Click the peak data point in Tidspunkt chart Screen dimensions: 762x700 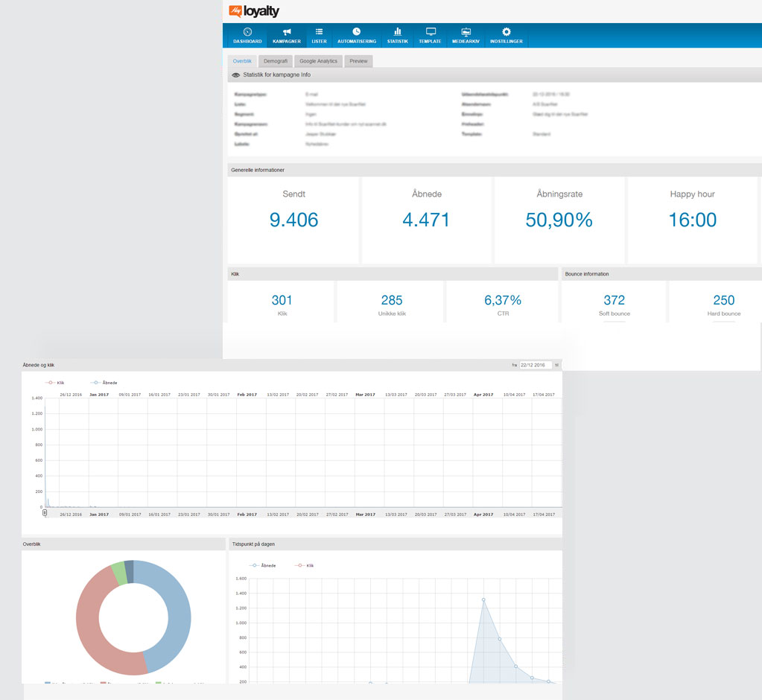pyautogui.click(x=483, y=599)
